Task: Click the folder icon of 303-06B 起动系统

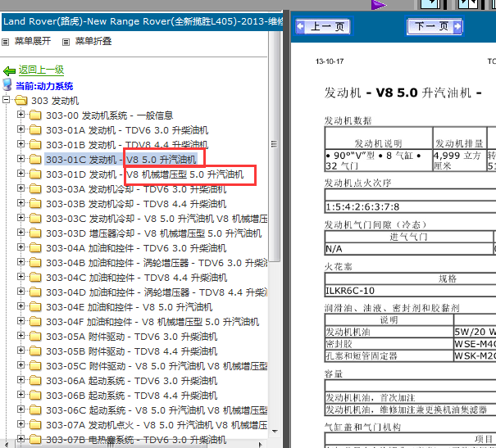Action: pyautogui.click(x=35, y=396)
